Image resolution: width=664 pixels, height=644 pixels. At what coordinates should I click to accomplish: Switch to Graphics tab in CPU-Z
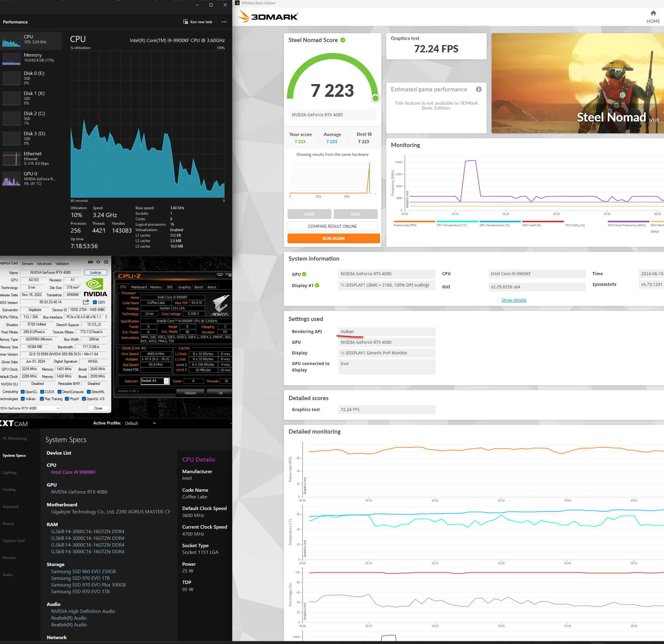(x=184, y=287)
